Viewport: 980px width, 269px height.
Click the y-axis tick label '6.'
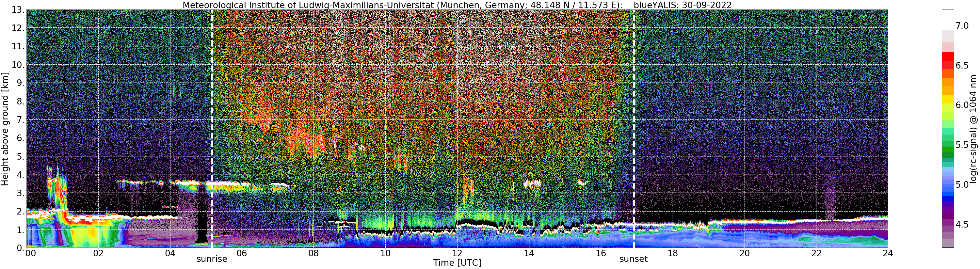pyautogui.click(x=21, y=138)
